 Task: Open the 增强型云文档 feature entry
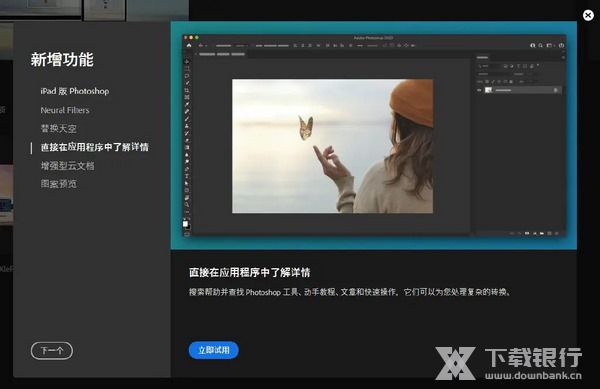point(67,166)
